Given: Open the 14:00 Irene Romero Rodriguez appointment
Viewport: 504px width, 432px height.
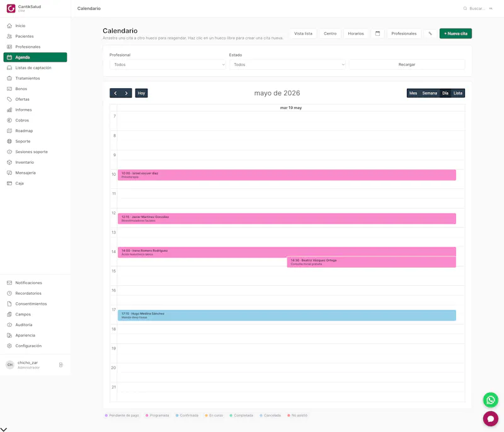Looking at the screenshot, I should pyautogui.click(x=287, y=252).
